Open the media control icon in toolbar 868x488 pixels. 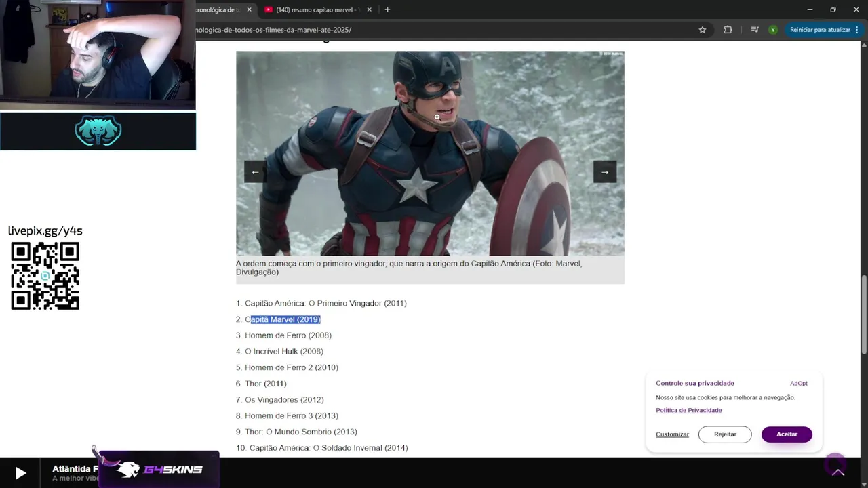[755, 30]
